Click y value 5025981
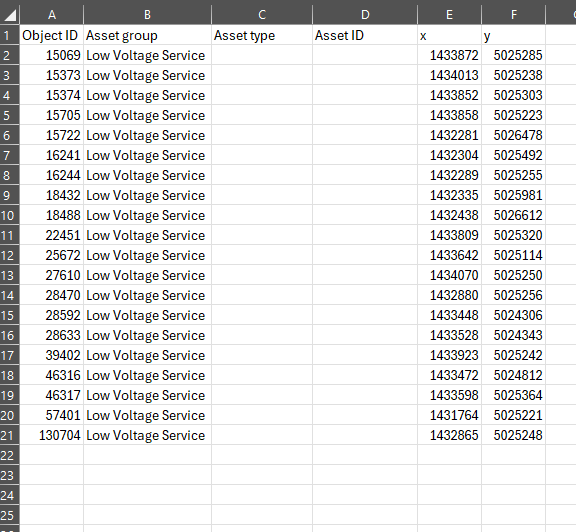 pyautogui.click(x=514, y=195)
